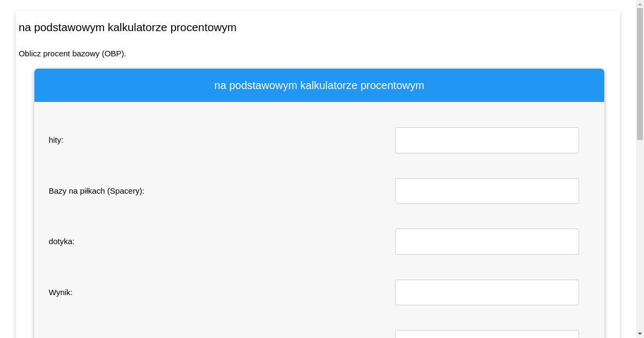Click the partially visible input below Wynik
This screenshot has width=644, height=338.
[x=486, y=335]
